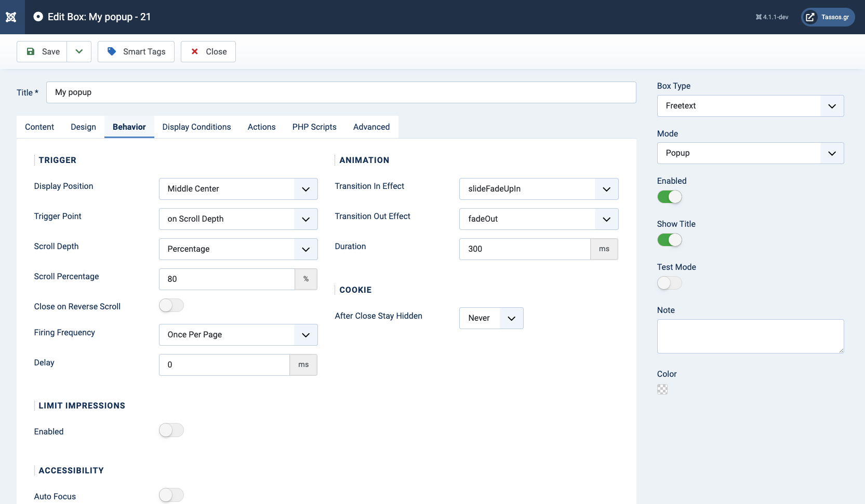Open the Trigger Point dropdown
The image size is (865, 504).
(x=238, y=219)
